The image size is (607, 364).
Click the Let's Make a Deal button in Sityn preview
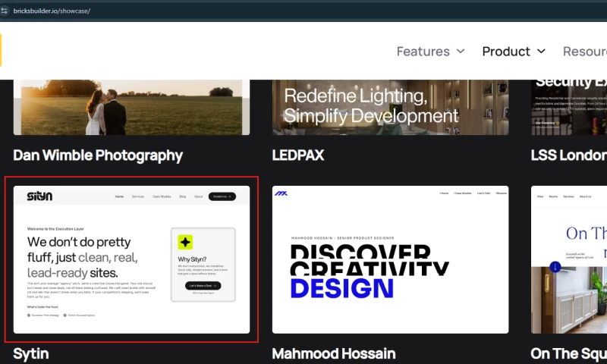(x=203, y=285)
